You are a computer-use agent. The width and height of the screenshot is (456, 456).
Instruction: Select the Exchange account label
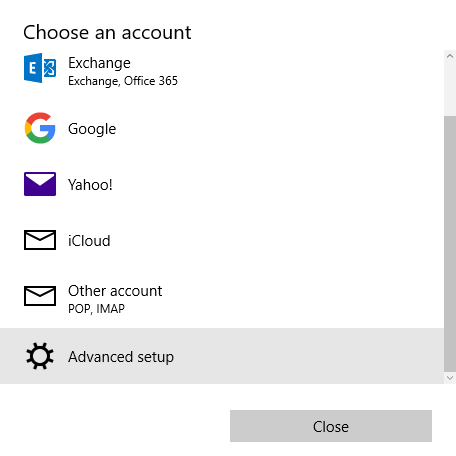click(99, 63)
